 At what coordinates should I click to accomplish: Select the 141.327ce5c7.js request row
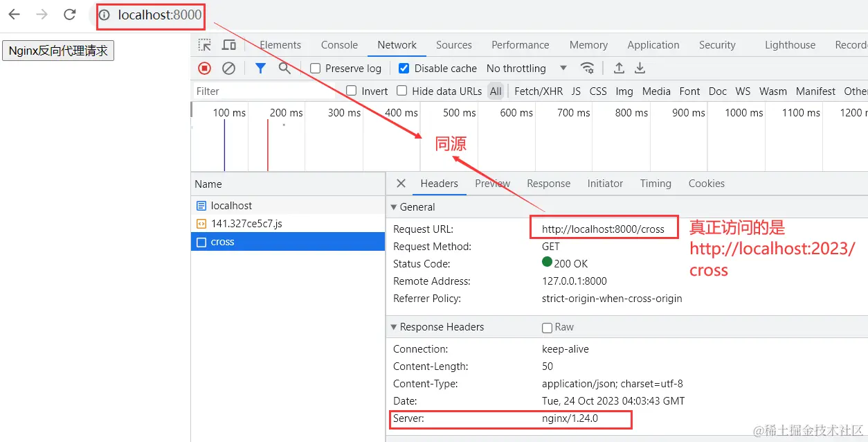coord(288,224)
